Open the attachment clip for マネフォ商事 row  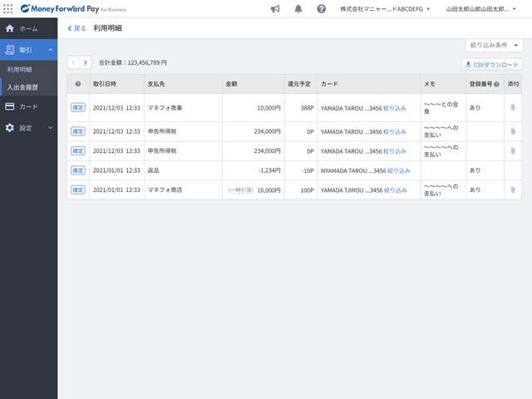point(513,107)
